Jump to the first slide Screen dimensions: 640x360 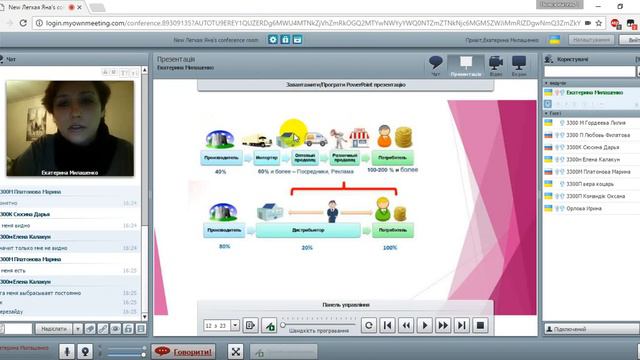tap(387, 325)
